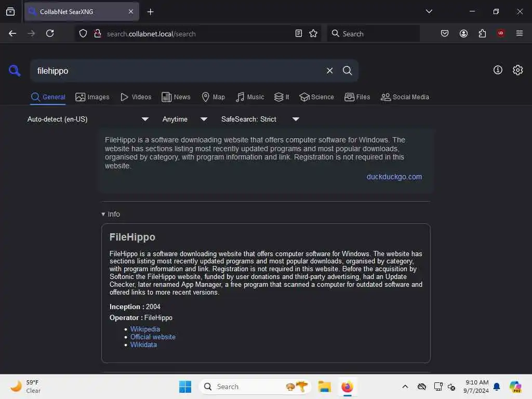Open Firefox View button

tap(10, 11)
